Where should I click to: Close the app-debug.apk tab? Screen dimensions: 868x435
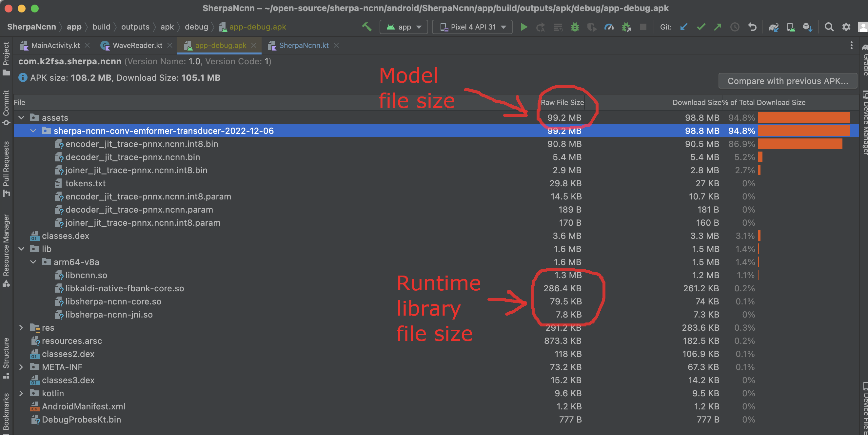coord(254,46)
